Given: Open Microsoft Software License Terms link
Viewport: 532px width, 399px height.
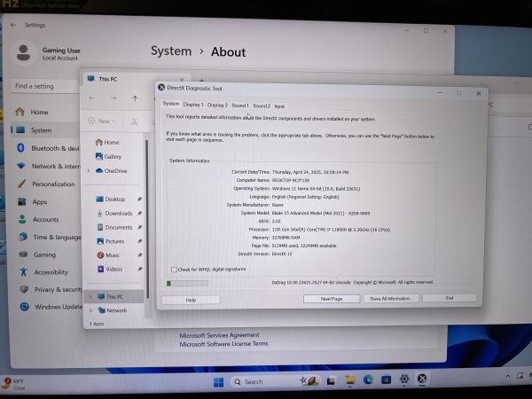Looking at the screenshot, I should [223, 344].
